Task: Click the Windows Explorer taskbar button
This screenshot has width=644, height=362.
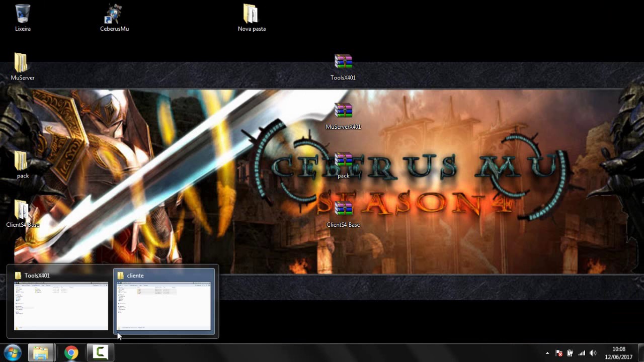Action: click(x=41, y=353)
